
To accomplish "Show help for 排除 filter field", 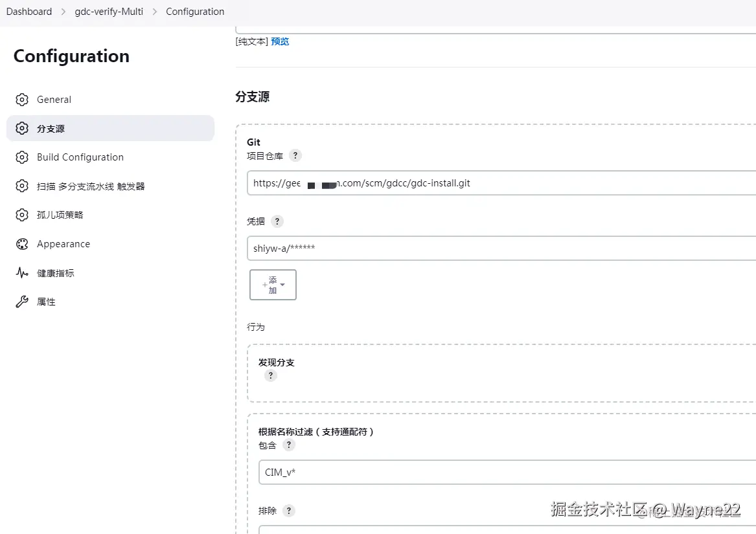I will [289, 511].
